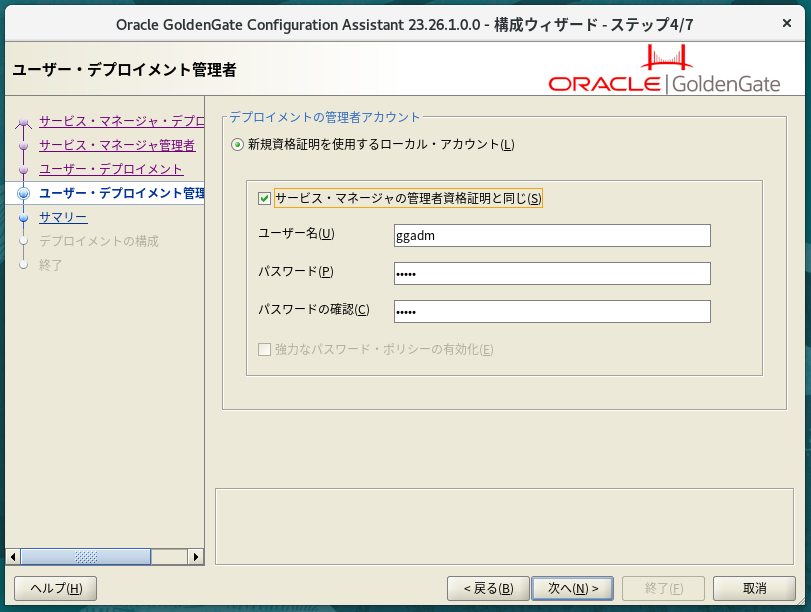This screenshot has height=612, width=811.
Task: Open the first サービス・マネージャ・デプロイメント step
Action: click(x=120, y=121)
